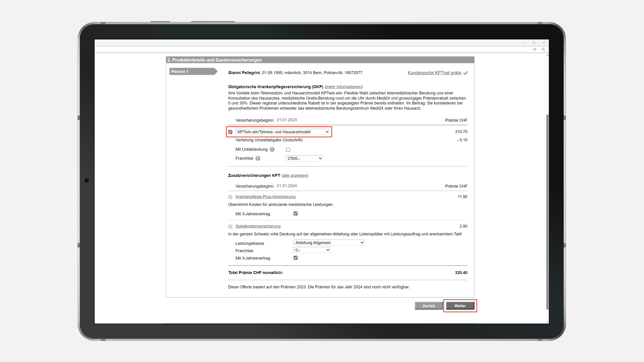Open the mehr Informationen link
Viewport: 644px width, 362px height.
343,87
